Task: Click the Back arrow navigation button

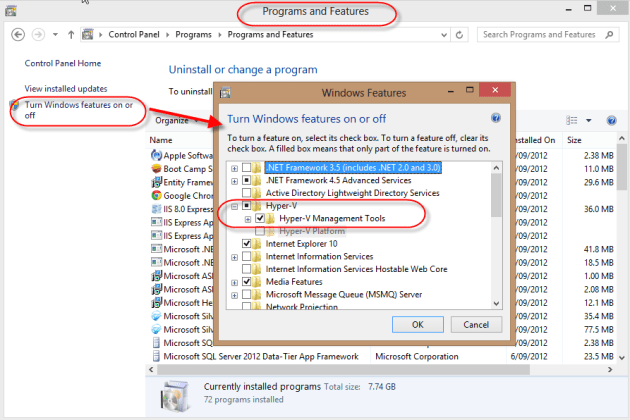Action: 18,35
